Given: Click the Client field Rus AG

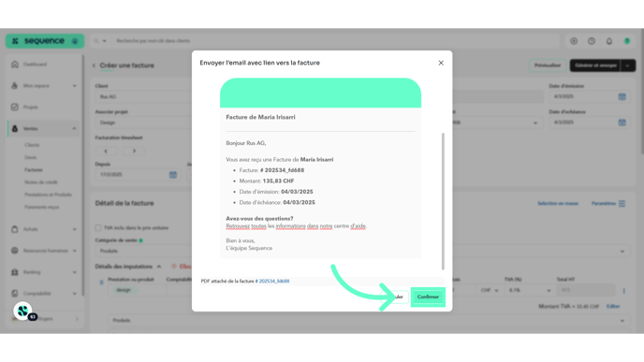Looking at the screenshot, I should pos(143,97).
